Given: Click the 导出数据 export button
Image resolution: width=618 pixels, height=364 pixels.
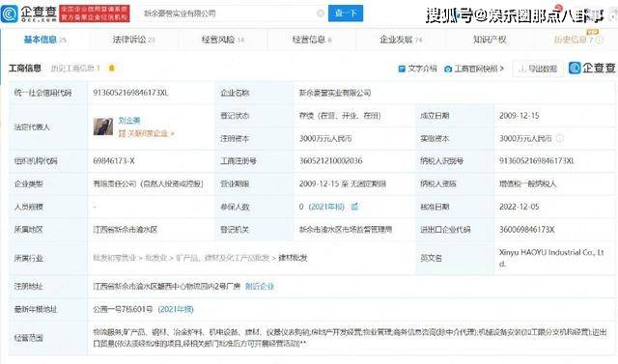Looking at the screenshot, I should click(538, 69).
